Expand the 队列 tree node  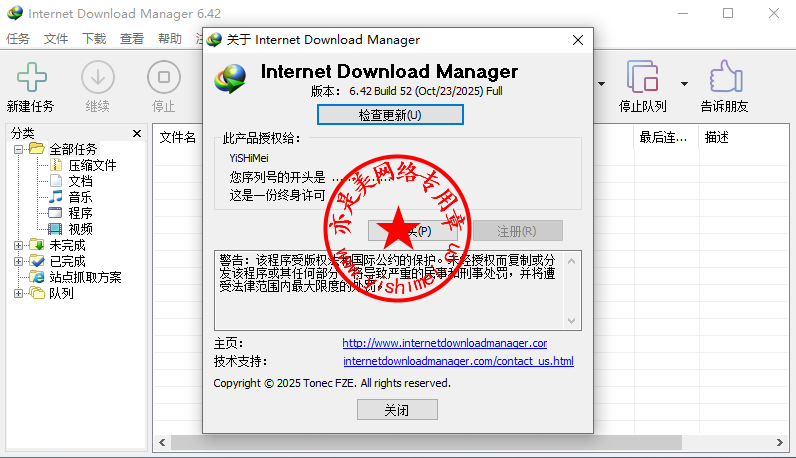pos(19,293)
